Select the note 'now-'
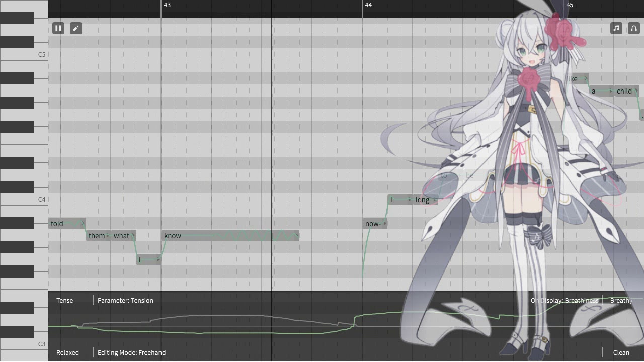Screen dimensions: 644x362 pyautogui.click(x=375, y=224)
